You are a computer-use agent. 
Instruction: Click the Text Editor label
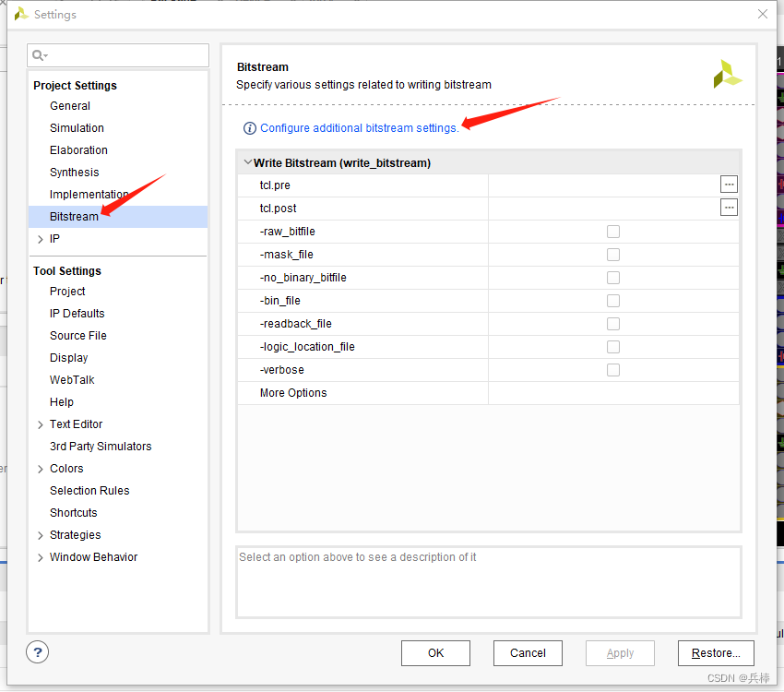coord(76,424)
